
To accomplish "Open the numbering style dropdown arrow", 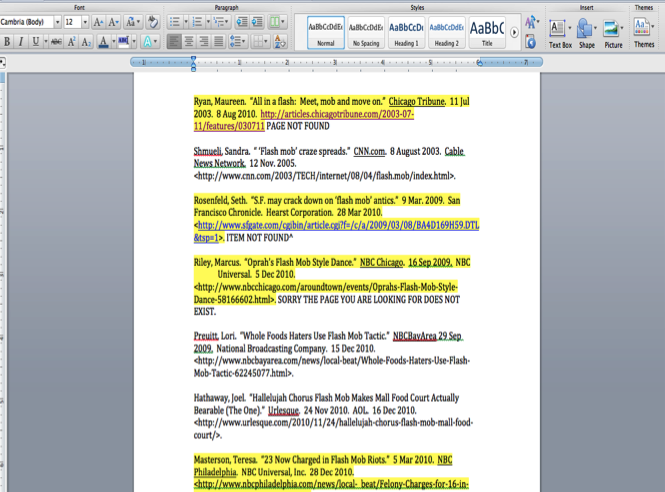I will [208, 22].
